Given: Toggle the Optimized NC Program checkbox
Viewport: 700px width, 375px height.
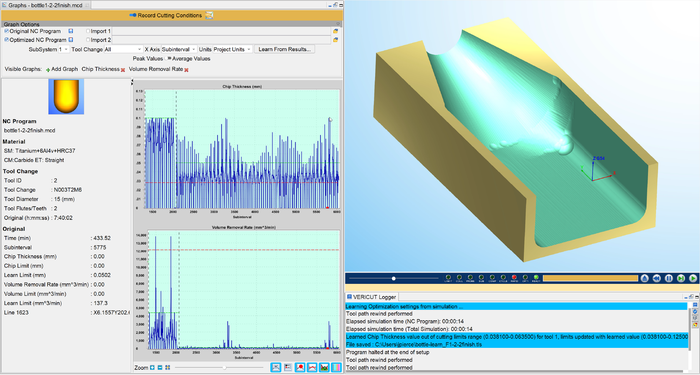Looking at the screenshot, I should click(x=6, y=40).
